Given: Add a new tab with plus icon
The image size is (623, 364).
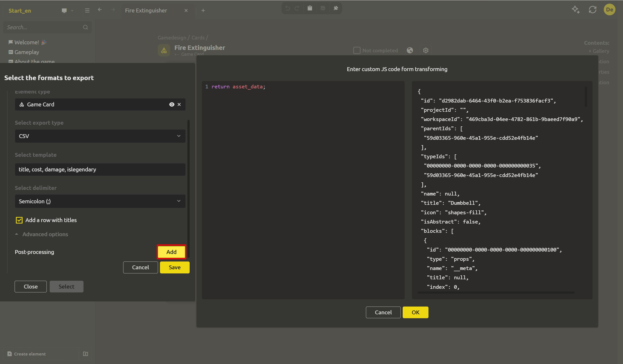Looking at the screenshot, I should pos(203,11).
